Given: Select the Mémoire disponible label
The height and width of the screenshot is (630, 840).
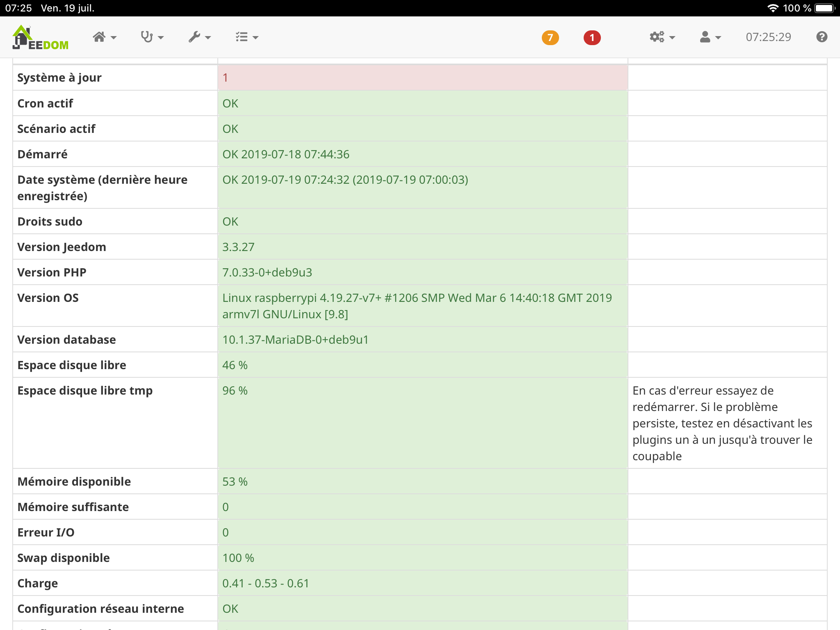Looking at the screenshot, I should pos(74,482).
